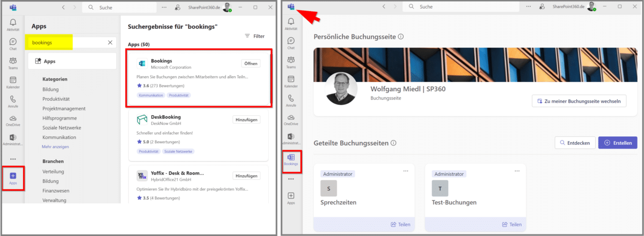644x236 pixels.
Task: Select Projektmanagement category
Action: (64, 108)
